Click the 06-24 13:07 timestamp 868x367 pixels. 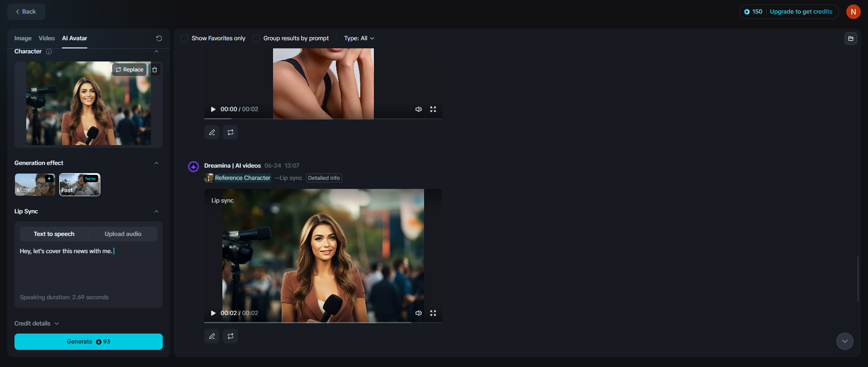pos(282,166)
